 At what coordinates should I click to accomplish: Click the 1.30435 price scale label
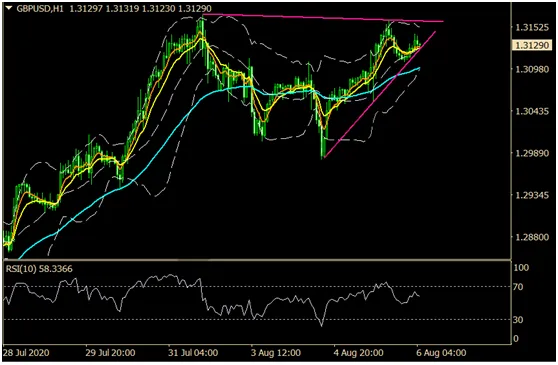coord(532,111)
